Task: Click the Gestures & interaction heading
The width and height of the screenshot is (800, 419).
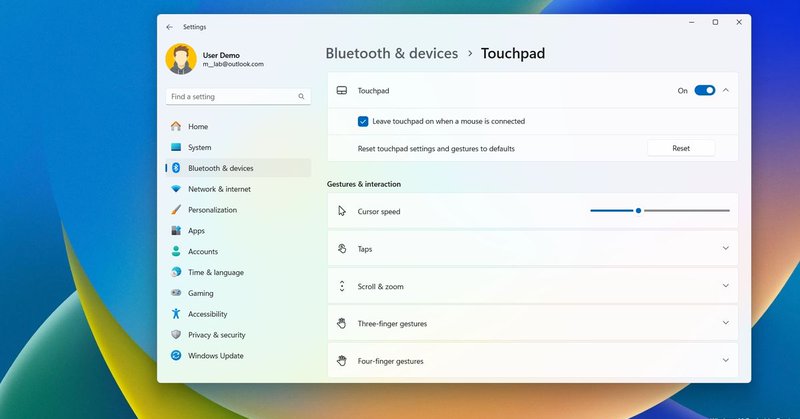Action: point(364,184)
